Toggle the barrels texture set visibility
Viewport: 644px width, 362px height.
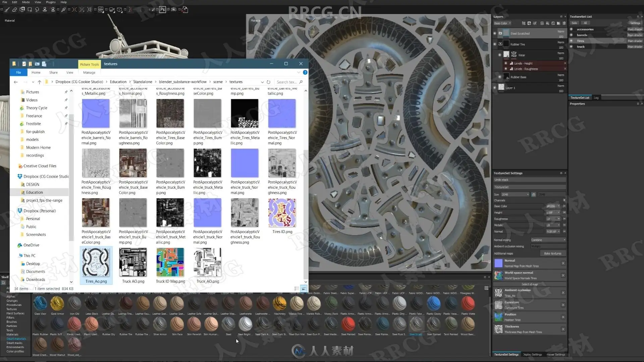[x=571, y=35]
